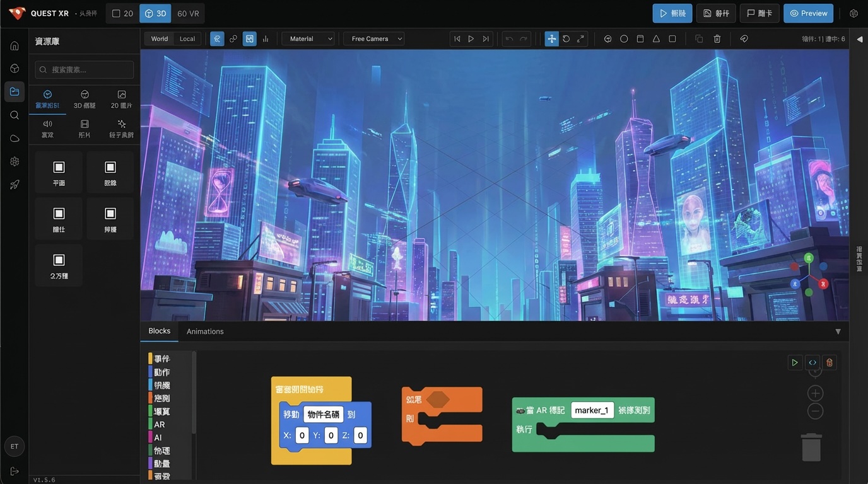The width and height of the screenshot is (868, 484).
Task: Click the link icon in viewport toolbar
Action: (x=233, y=38)
